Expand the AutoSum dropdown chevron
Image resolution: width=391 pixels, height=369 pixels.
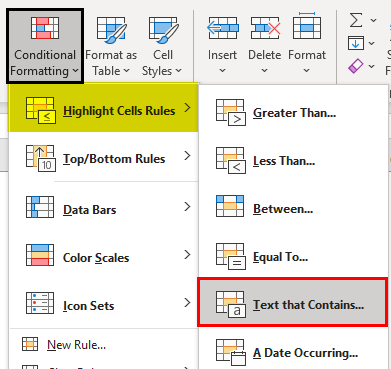coord(373,21)
